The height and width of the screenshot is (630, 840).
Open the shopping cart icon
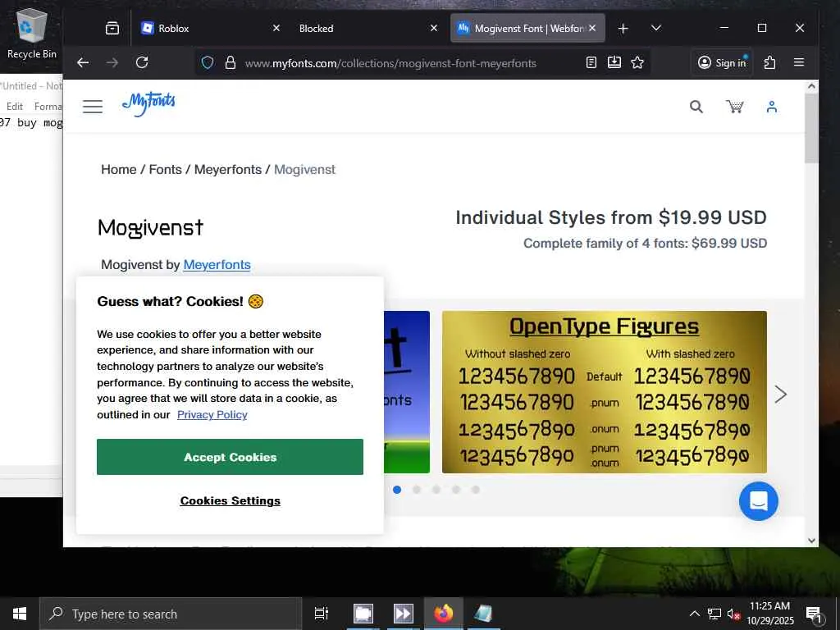point(734,107)
